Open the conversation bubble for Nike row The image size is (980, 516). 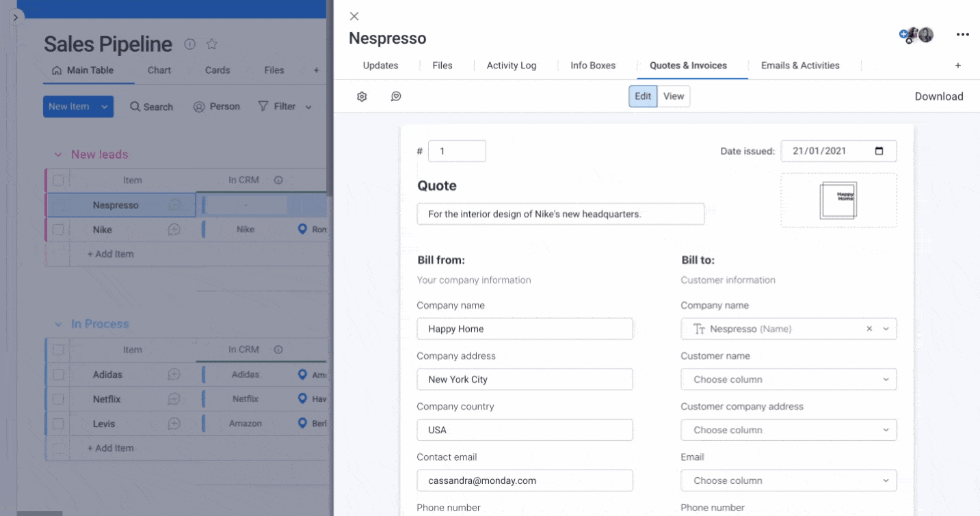pyautogui.click(x=174, y=230)
